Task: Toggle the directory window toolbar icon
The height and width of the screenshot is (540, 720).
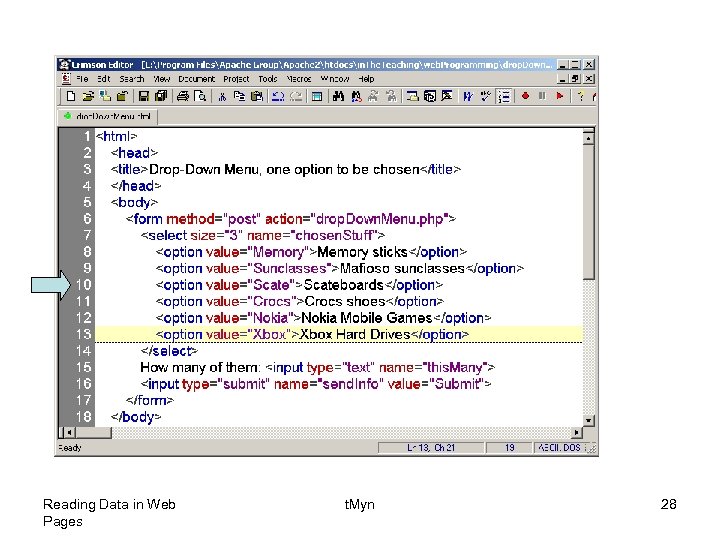Action: click(317, 96)
